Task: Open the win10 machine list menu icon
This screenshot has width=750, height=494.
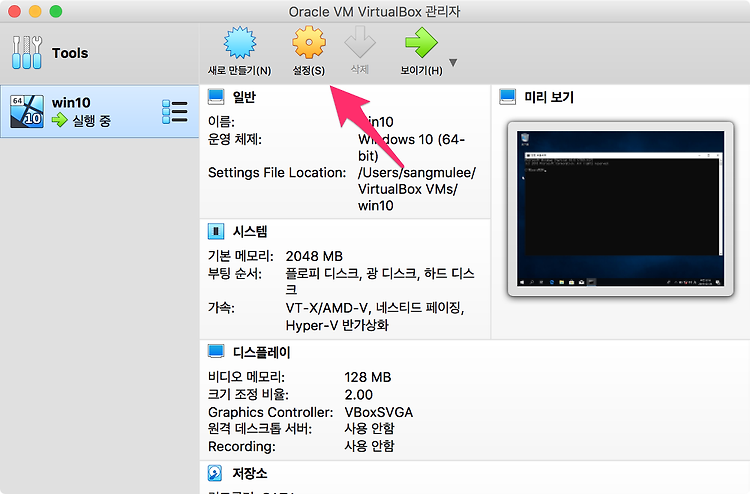Action: click(x=175, y=112)
